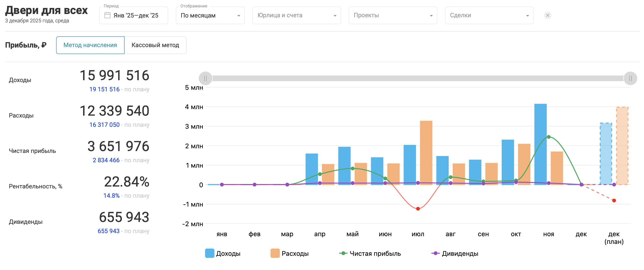644x270 pixels.
Task: Select the Метод начисления tab
Action: point(90,45)
